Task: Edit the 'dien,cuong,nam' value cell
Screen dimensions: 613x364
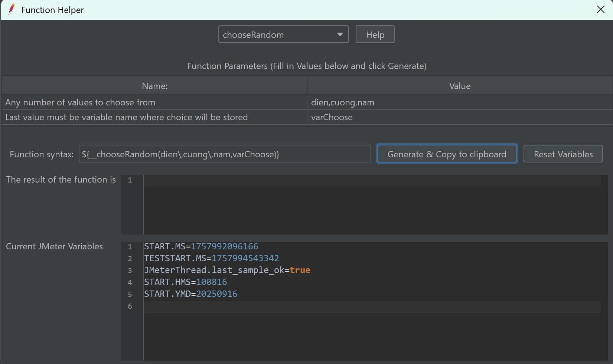Action: pyautogui.click(x=460, y=102)
